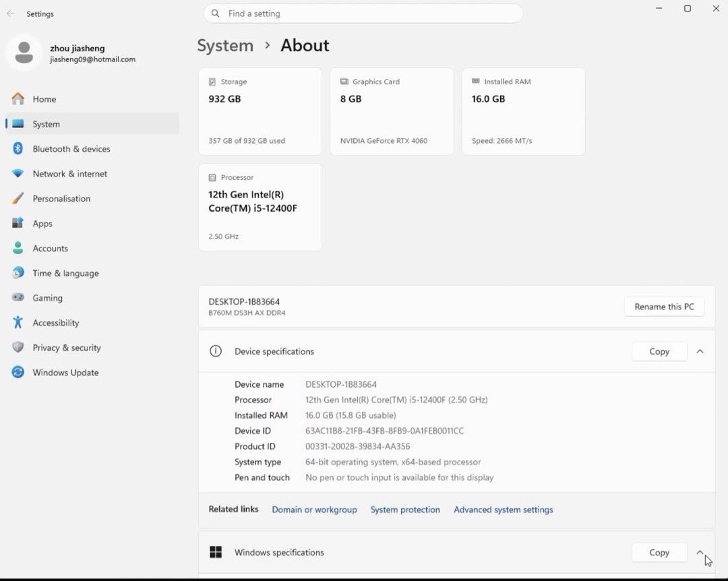Click the Privacy & security shield icon
The width and height of the screenshot is (728, 581).
(x=18, y=347)
